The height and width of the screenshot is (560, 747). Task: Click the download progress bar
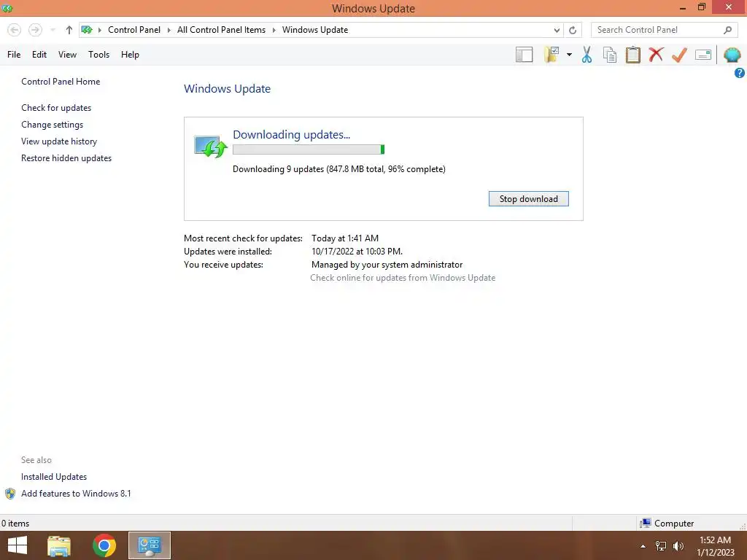coord(309,149)
